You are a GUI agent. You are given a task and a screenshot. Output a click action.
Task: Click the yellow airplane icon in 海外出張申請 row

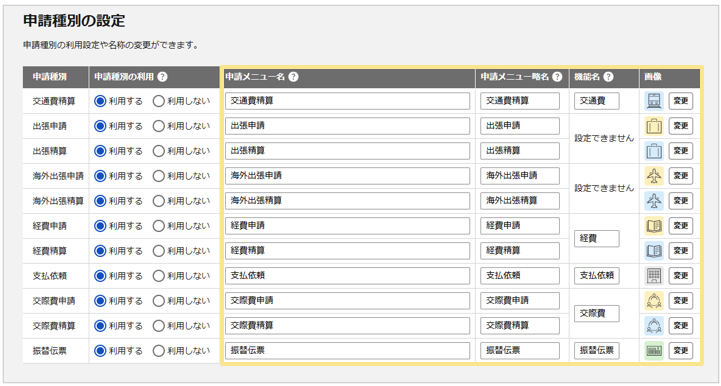point(654,176)
